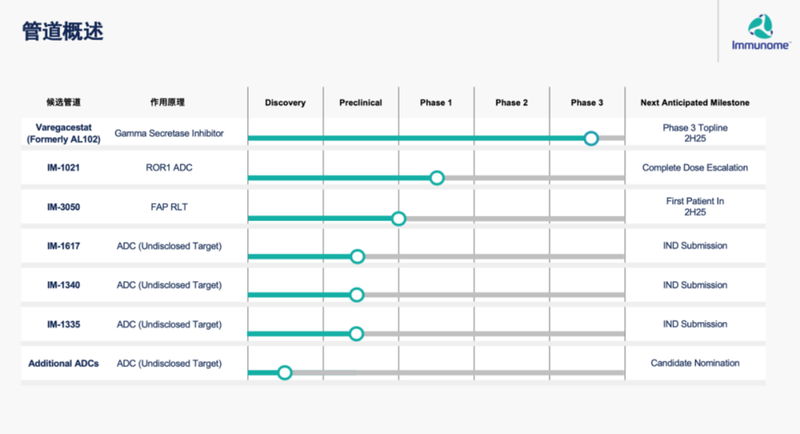This screenshot has height=434, width=800.
Task: Click the Varegacestat Phase 3 progress marker
Action: [591, 138]
